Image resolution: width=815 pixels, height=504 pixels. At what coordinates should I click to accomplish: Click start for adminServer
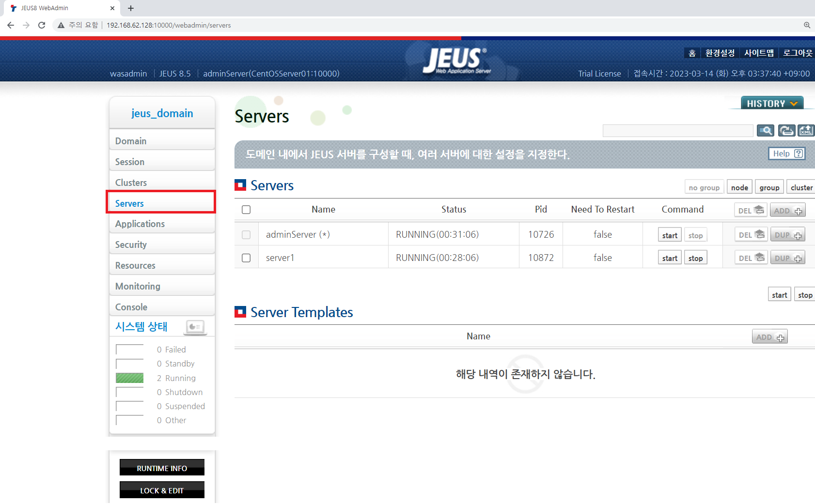[670, 235]
